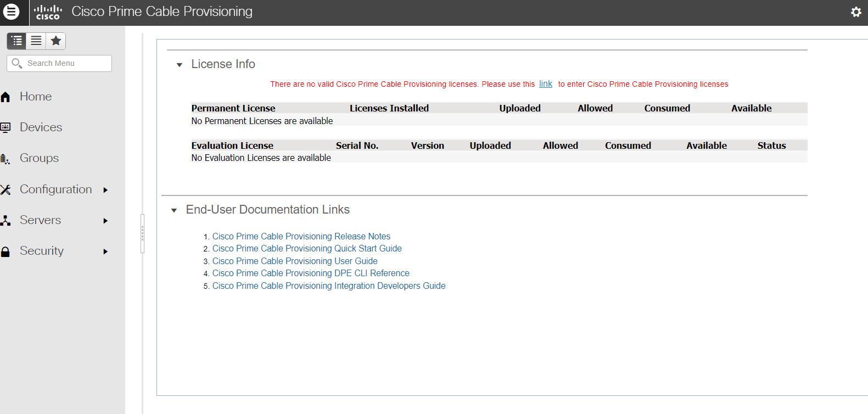This screenshot has width=868, height=414.
Task: Click the License Info heading
Action: [x=223, y=64]
